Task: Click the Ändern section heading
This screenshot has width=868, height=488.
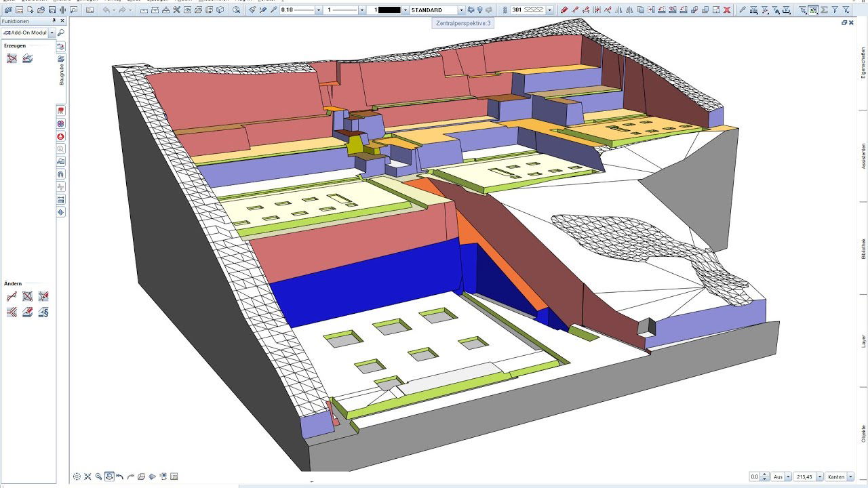Action: click(x=13, y=283)
